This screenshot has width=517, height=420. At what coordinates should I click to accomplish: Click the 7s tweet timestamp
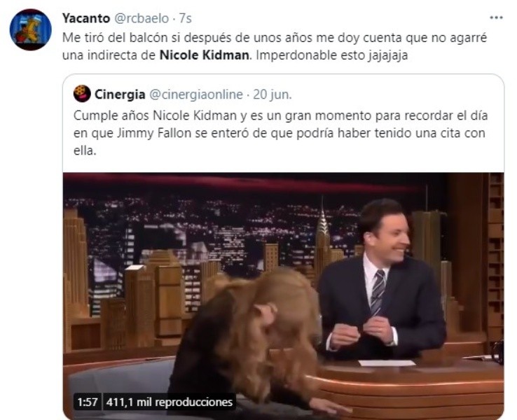click(186, 18)
